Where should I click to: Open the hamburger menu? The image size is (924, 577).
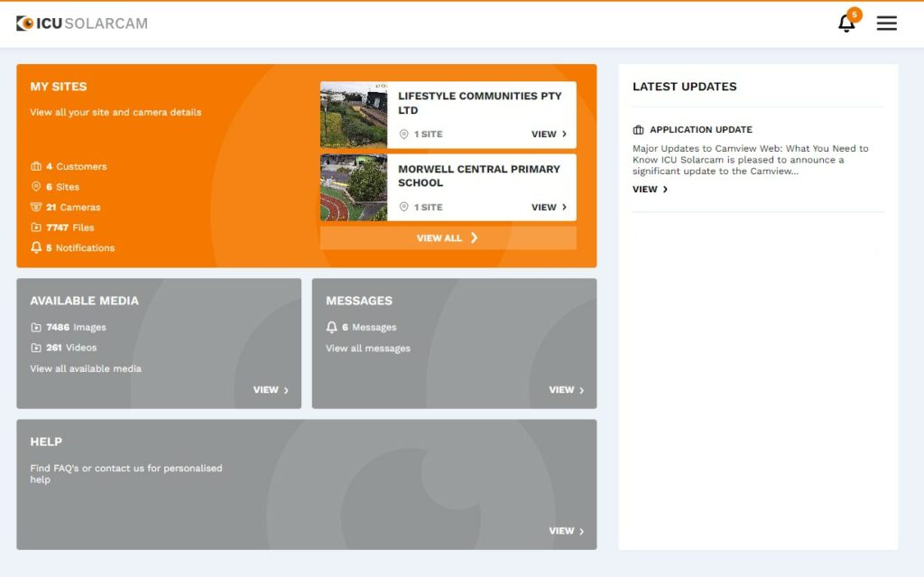click(x=886, y=23)
